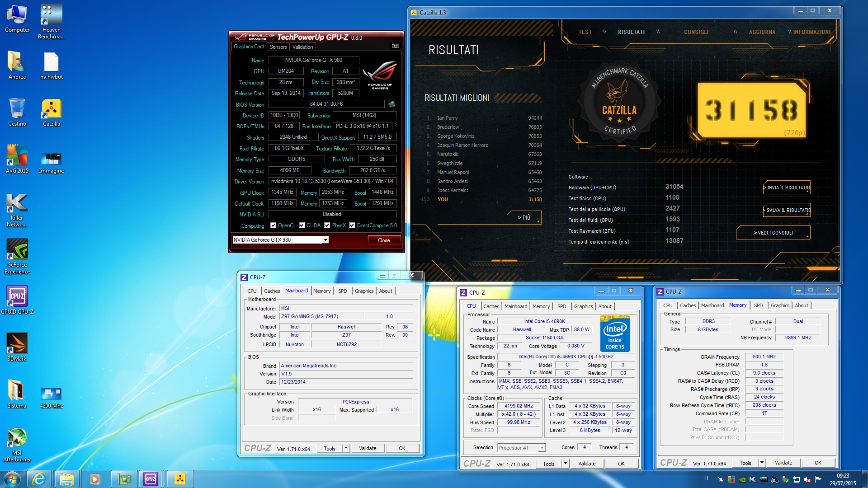Open the hv.hwbot file on desktop
The height and width of the screenshot is (488, 868).
(x=51, y=66)
